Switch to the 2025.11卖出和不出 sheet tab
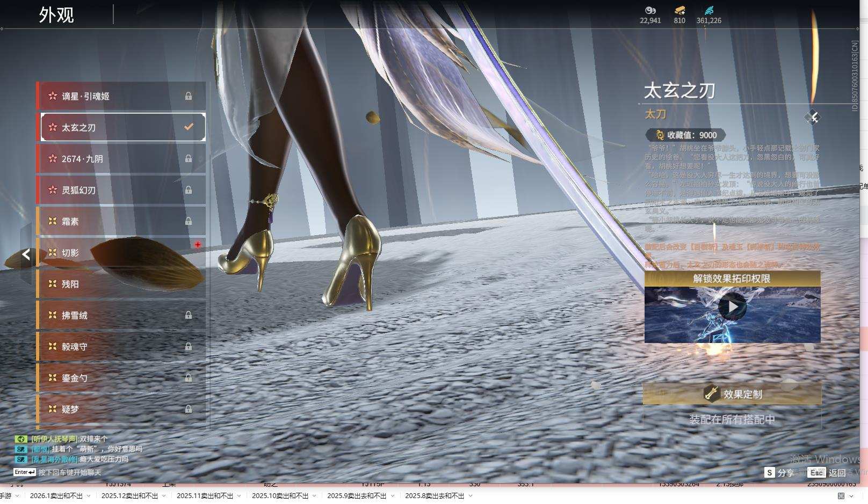 pos(205,496)
